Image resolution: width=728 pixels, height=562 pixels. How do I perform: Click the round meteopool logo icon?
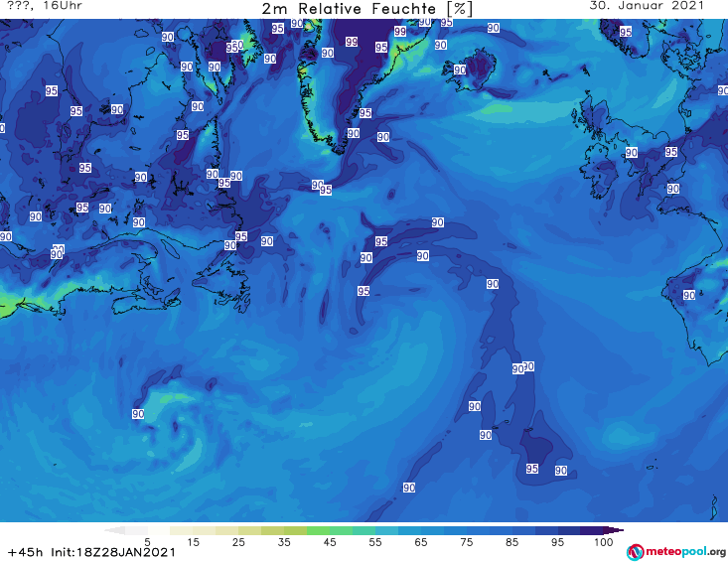pyautogui.click(x=635, y=552)
